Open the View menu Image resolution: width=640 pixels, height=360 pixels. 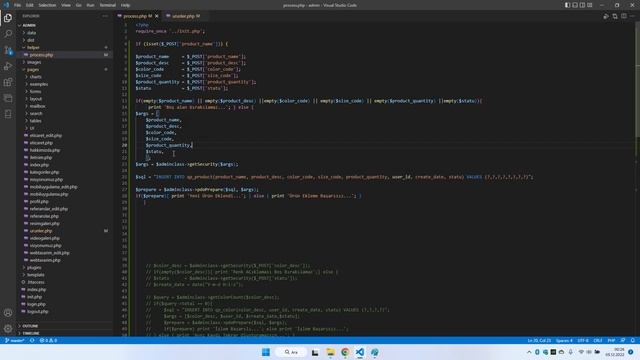click(x=66, y=5)
